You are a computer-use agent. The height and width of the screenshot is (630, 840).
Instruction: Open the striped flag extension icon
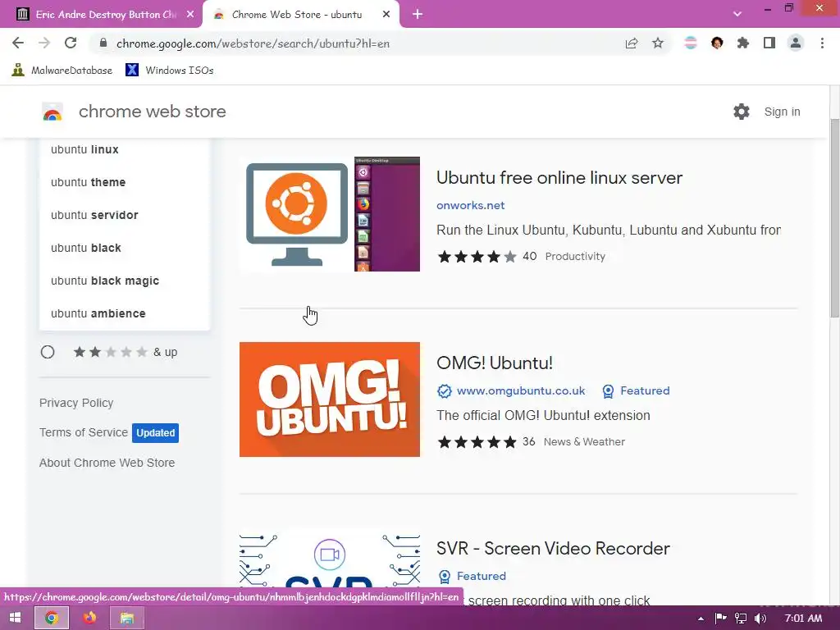(x=691, y=43)
